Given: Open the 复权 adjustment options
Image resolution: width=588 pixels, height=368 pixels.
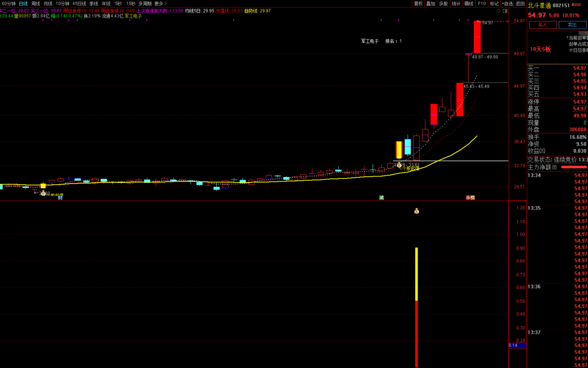Looking at the screenshot, I should coord(418,4).
